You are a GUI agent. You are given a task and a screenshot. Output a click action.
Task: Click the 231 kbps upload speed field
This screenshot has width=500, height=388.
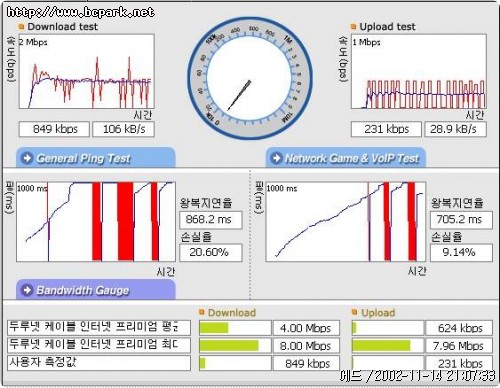[386, 129]
